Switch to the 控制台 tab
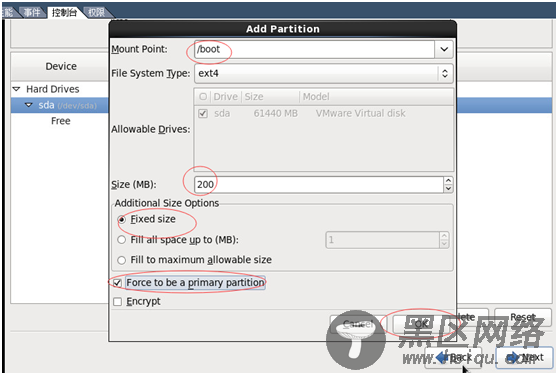The image size is (558, 375). (x=65, y=12)
